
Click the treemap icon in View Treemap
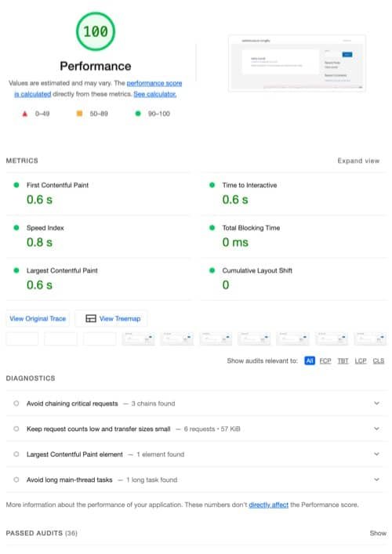pyautogui.click(x=91, y=318)
